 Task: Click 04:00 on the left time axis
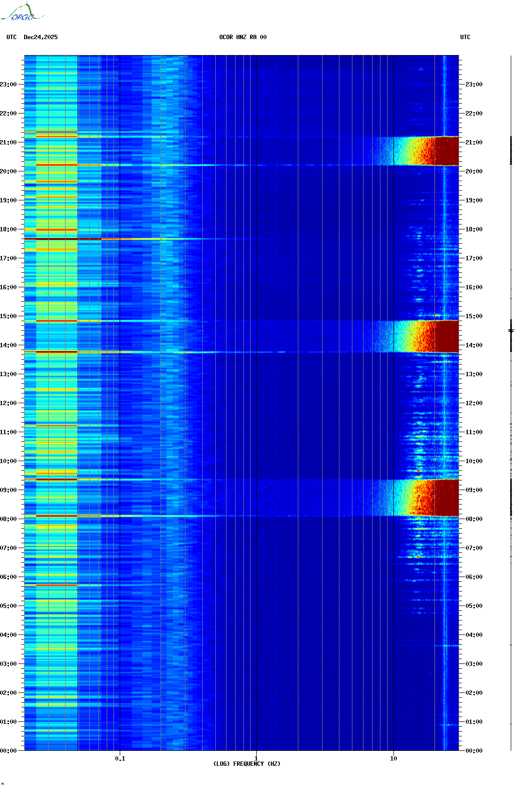8,635
